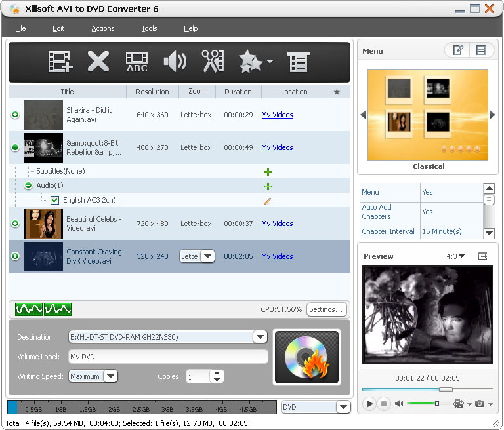Open snapshot camera options dropdown arrow

tap(490, 404)
